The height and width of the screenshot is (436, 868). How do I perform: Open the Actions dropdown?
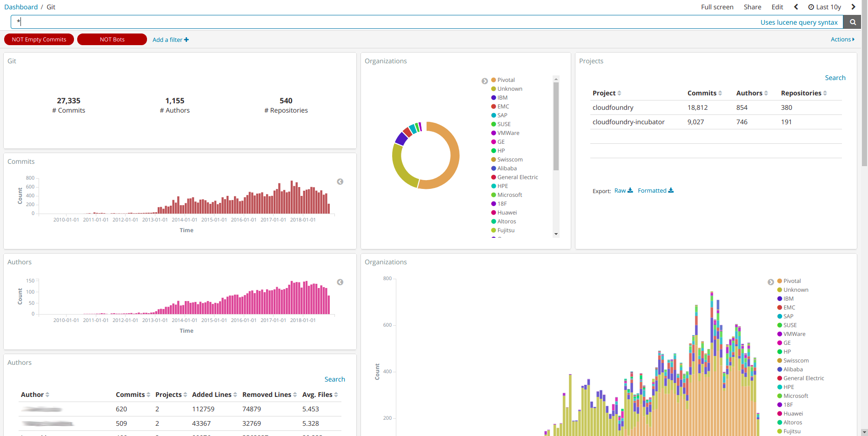(x=842, y=40)
